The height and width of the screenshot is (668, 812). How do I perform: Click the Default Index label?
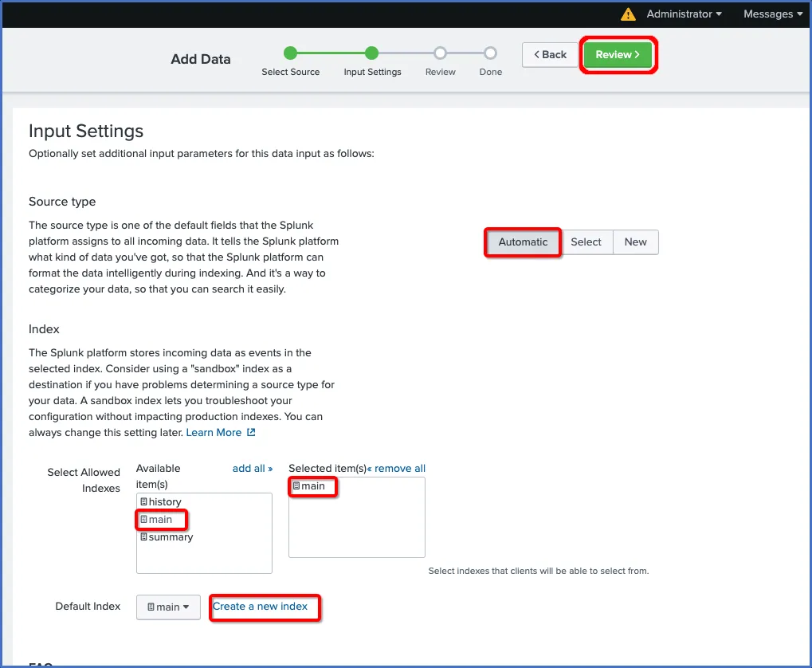88,607
